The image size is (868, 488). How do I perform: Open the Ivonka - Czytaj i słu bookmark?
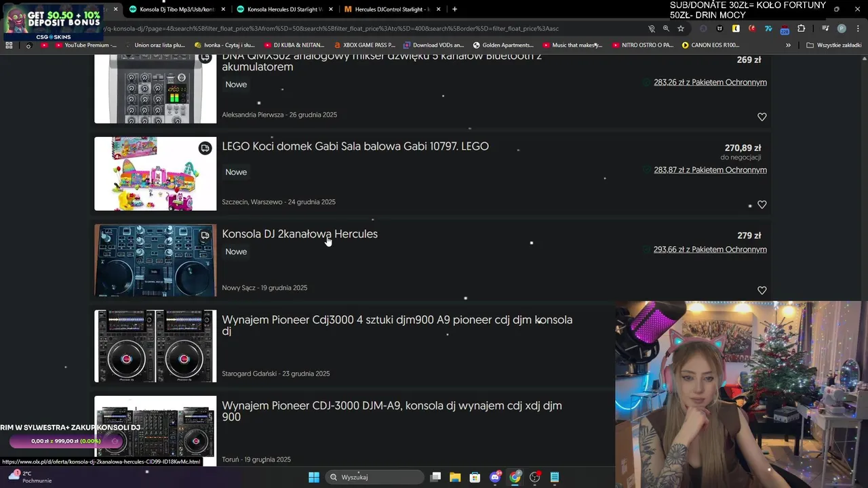point(224,45)
